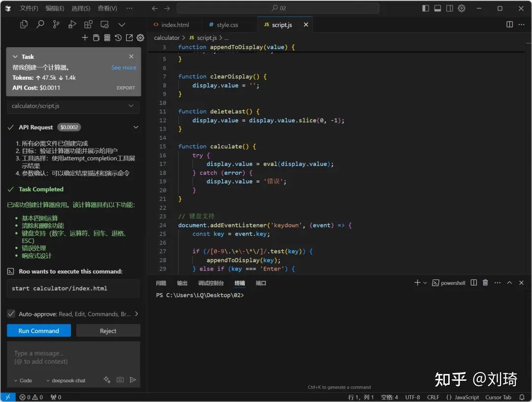Open the Run and Debug view
The height and width of the screenshot is (402, 532).
tap(72, 24)
